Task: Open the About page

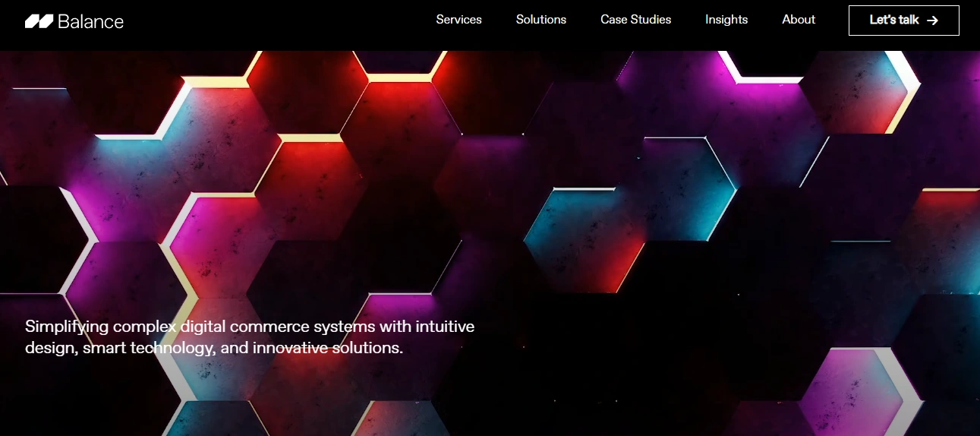Action: (799, 20)
